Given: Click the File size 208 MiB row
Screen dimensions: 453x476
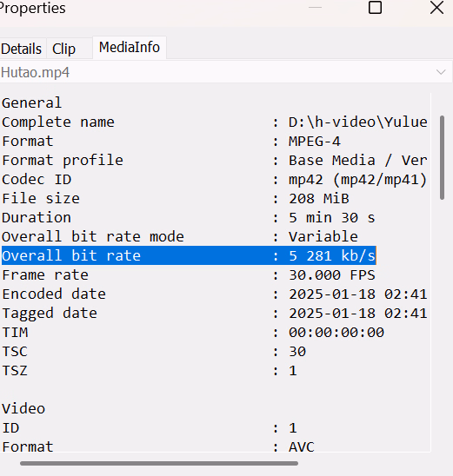Looking at the screenshot, I should [x=176, y=199].
